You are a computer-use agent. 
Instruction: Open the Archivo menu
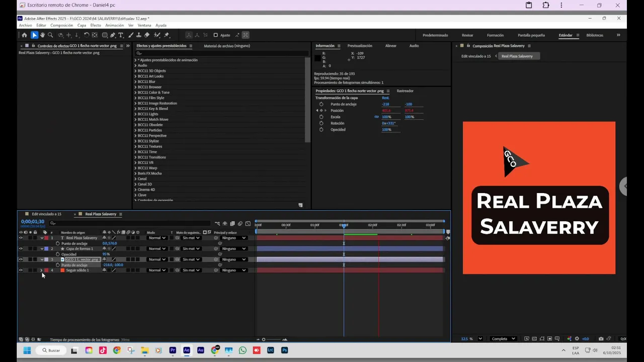click(25, 25)
